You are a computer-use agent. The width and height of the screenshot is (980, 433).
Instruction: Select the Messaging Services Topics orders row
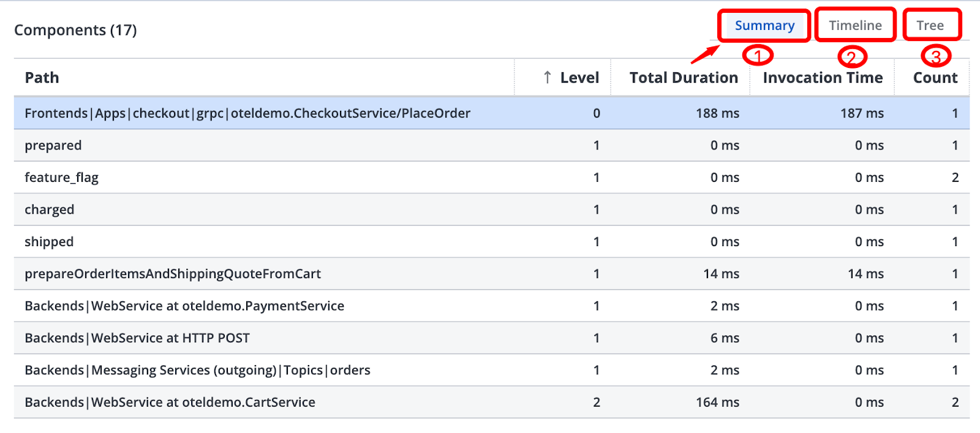pyautogui.click(x=197, y=371)
